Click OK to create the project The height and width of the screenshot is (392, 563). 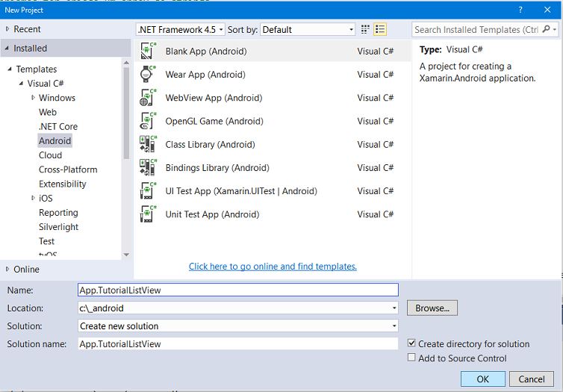pyautogui.click(x=483, y=379)
